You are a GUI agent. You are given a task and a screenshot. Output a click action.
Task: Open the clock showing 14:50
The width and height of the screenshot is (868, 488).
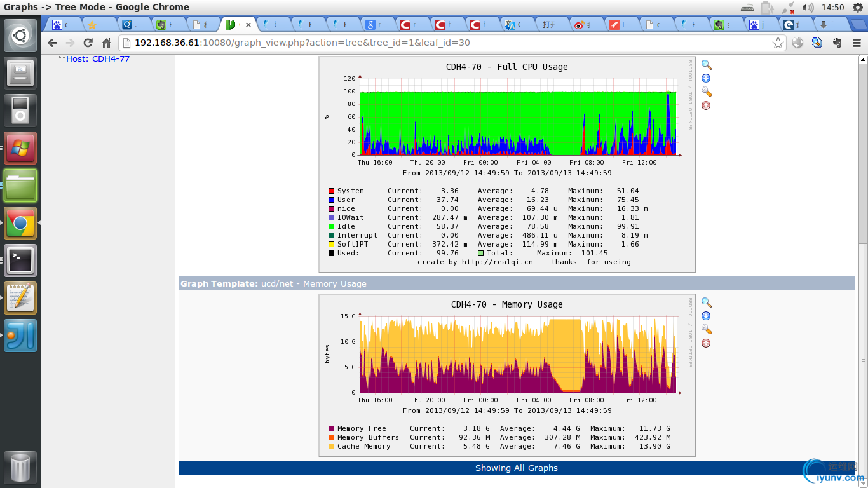pyautogui.click(x=832, y=7)
